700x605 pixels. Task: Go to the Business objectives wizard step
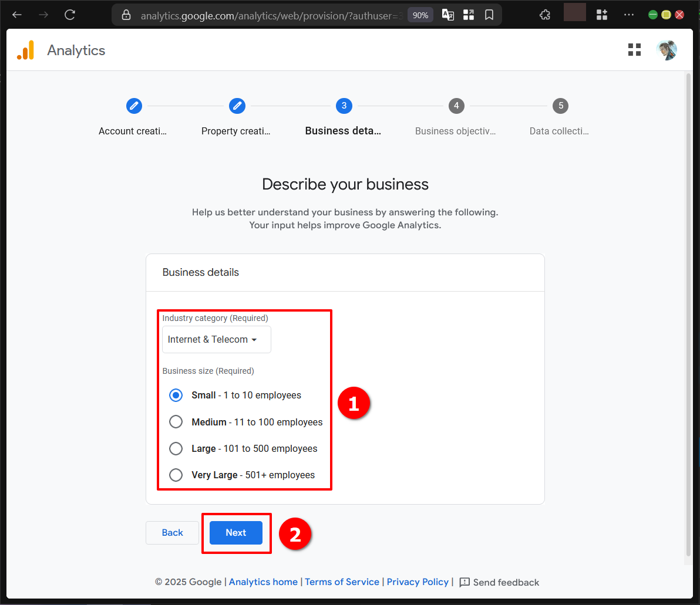tap(456, 106)
